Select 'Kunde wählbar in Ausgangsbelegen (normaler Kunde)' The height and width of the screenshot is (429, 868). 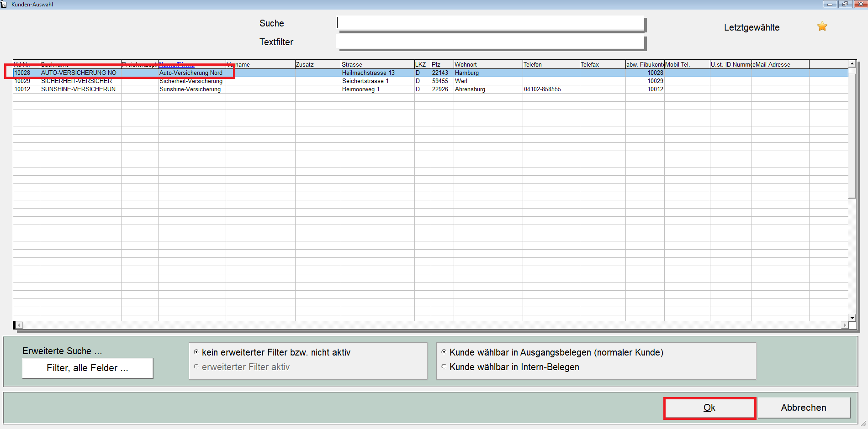click(552, 352)
